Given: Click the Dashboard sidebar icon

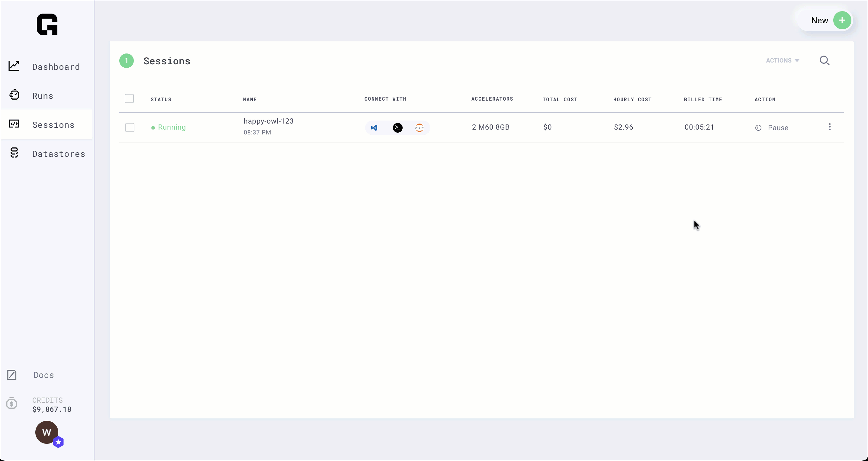Looking at the screenshot, I should [14, 66].
